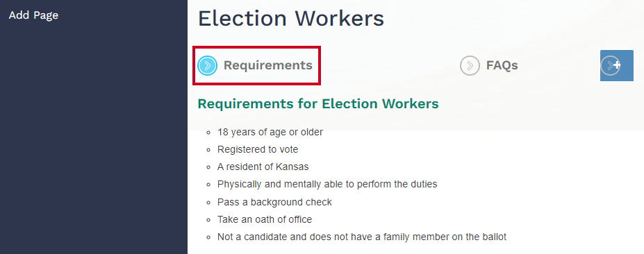Open the FAQs tab label
The height and width of the screenshot is (254, 644).
[502, 65]
